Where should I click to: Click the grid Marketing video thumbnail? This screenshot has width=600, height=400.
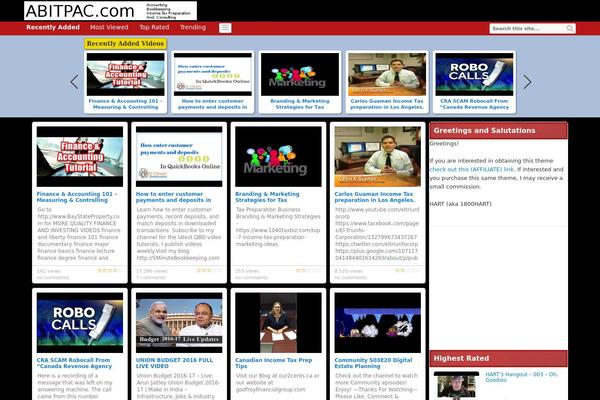pyautogui.click(x=278, y=157)
